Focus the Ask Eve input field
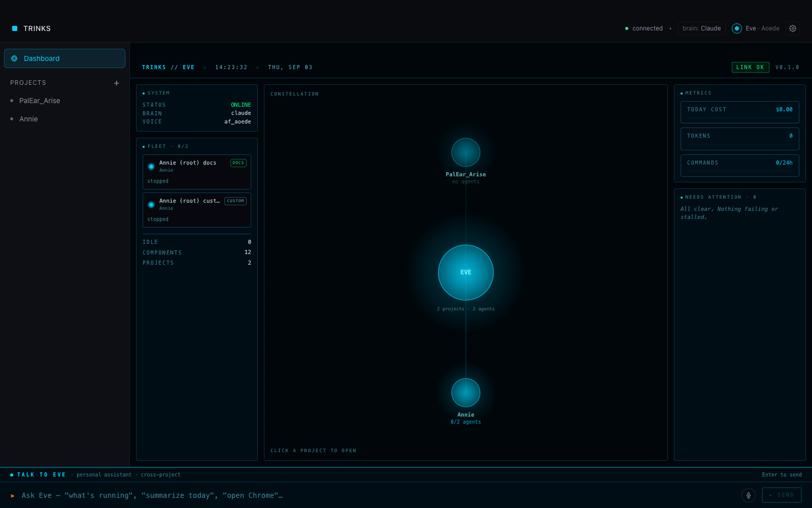812x508 pixels. click(x=378, y=496)
